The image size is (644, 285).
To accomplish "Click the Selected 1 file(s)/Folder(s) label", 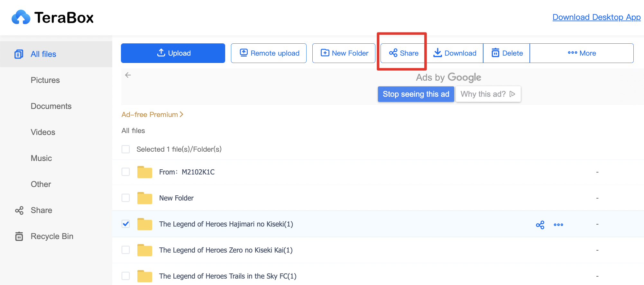I will point(179,149).
